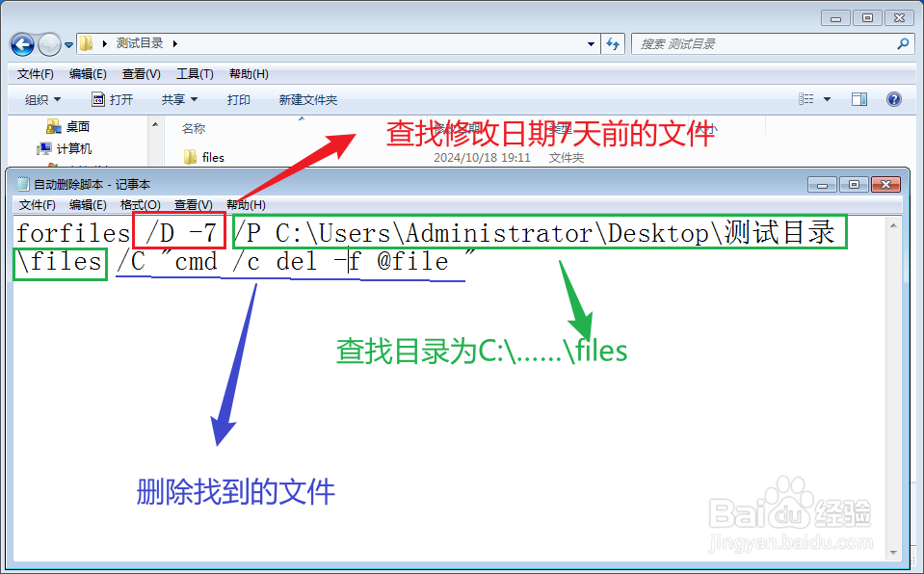Click the Help question-mark icon on the toolbar
Image resolution: width=924 pixels, height=574 pixels.
[x=893, y=98]
